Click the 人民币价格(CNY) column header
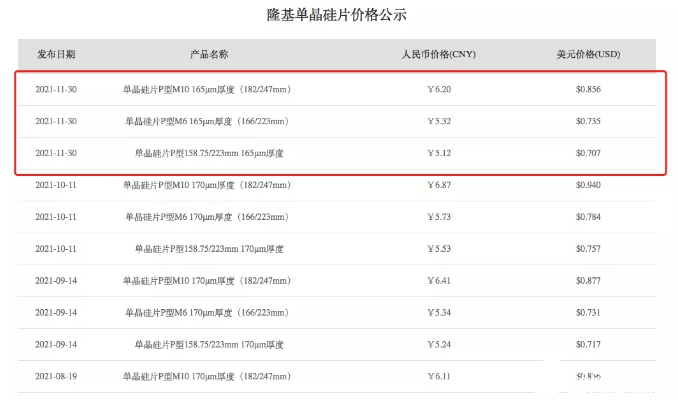Screen dimensions: 678x404 tap(438, 55)
